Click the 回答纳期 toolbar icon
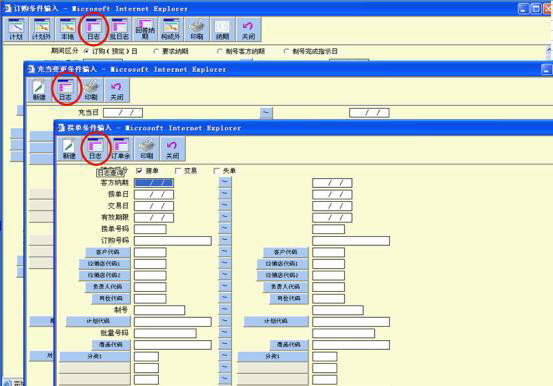This screenshot has width=553, height=386. point(145,29)
